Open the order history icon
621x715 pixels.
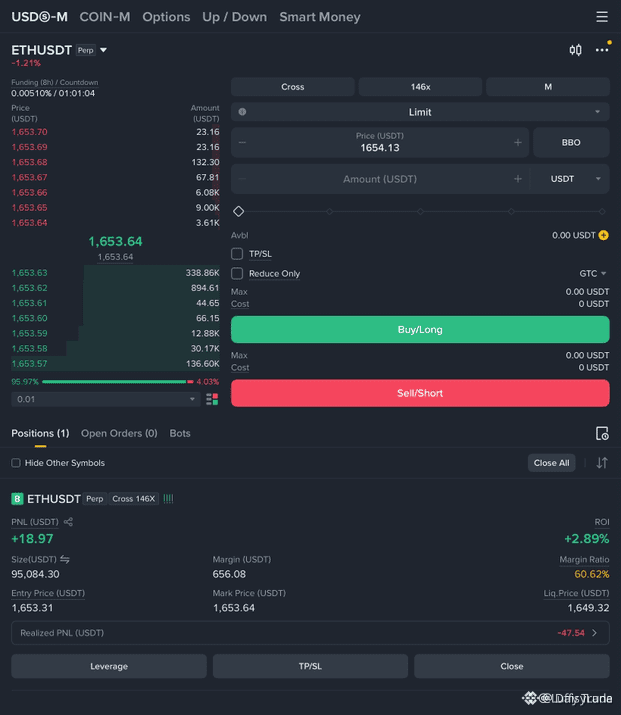click(602, 433)
